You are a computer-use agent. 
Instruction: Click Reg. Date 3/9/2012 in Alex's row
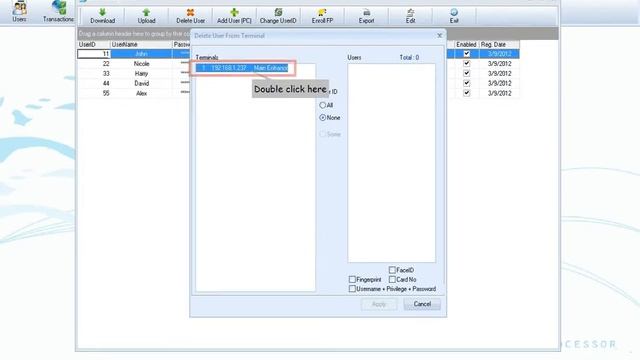pos(499,93)
